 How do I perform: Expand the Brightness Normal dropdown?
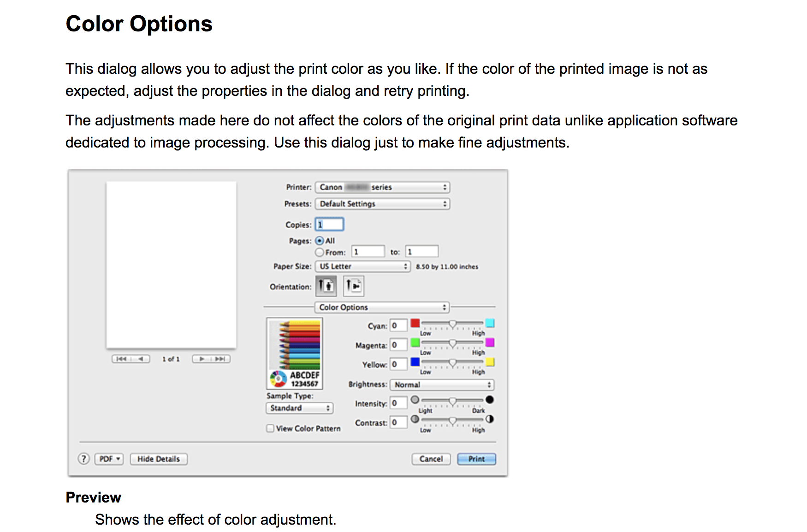coord(442,384)
